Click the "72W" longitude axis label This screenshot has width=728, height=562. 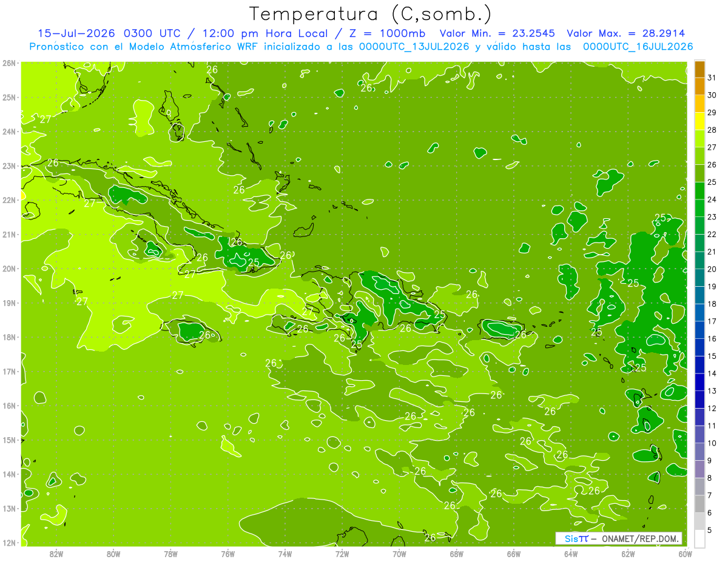coord(342,554)
